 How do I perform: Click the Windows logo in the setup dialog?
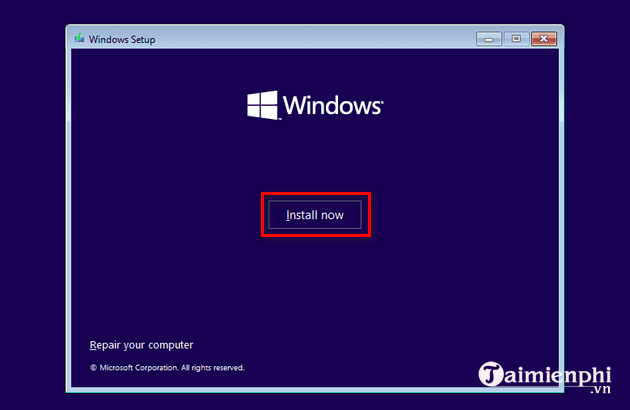click(x=315, y=105)
